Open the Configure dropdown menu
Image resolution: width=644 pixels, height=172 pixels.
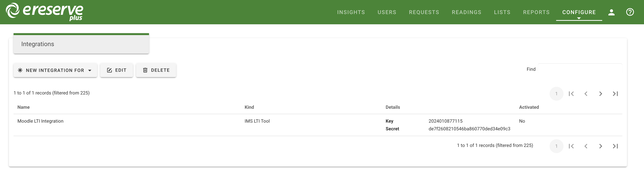tap(579, 12)
